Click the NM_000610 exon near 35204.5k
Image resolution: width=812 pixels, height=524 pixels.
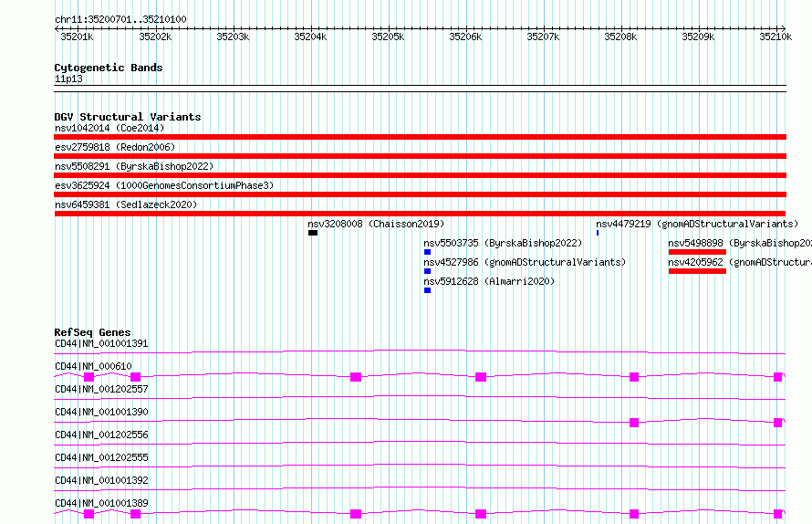point(356,377)
